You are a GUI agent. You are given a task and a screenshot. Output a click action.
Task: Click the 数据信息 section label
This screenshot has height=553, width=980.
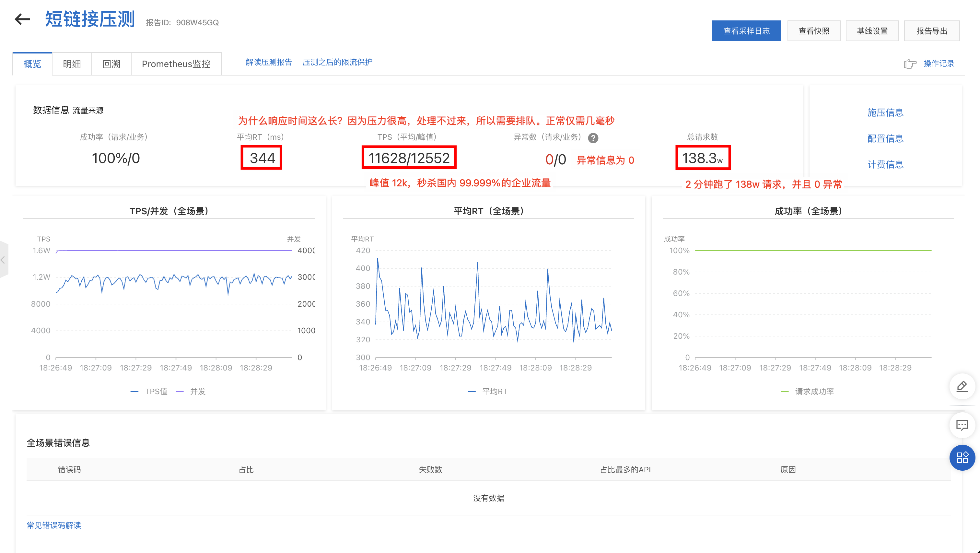[x=51, y=110]
